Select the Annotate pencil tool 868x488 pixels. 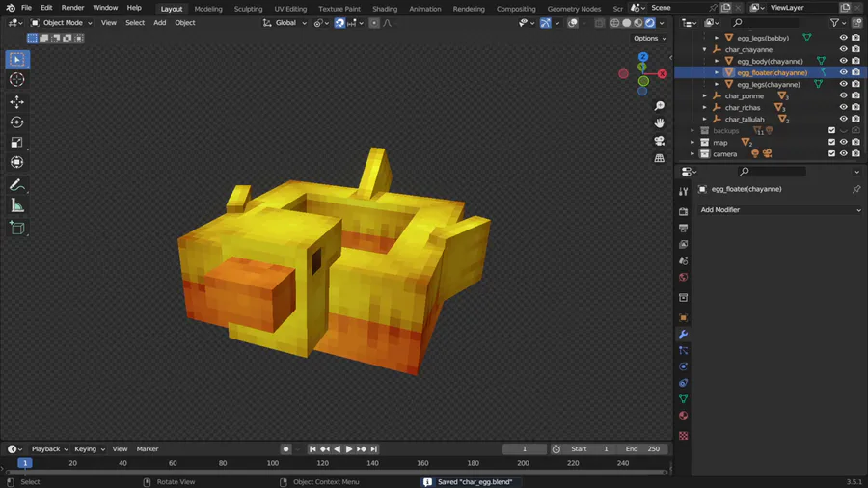17,185
